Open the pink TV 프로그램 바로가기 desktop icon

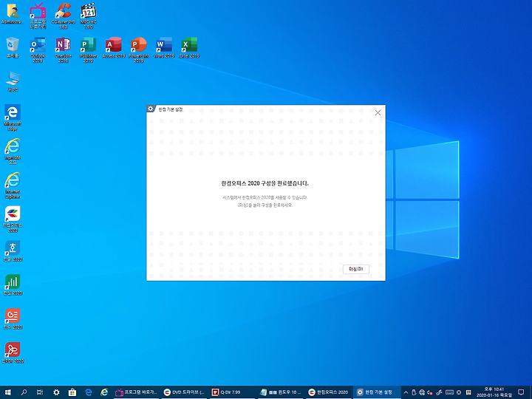click(x=38, y=16)
